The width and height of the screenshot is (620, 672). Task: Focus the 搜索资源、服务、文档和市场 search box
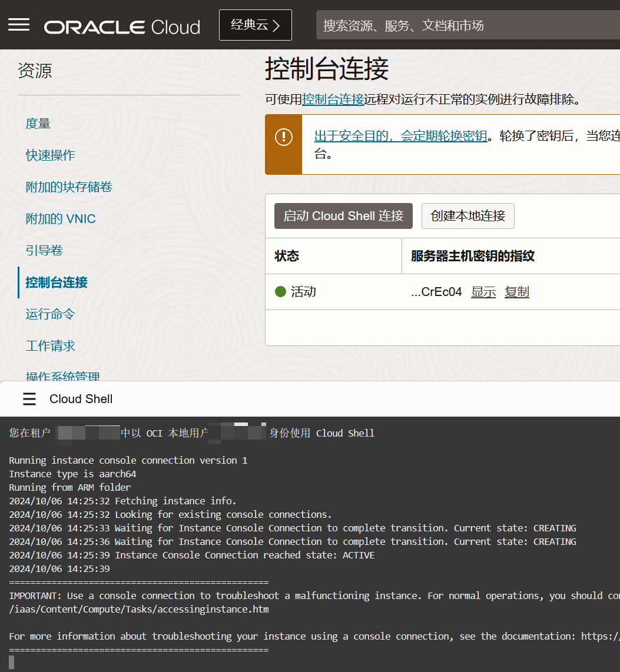coord(468,25)
